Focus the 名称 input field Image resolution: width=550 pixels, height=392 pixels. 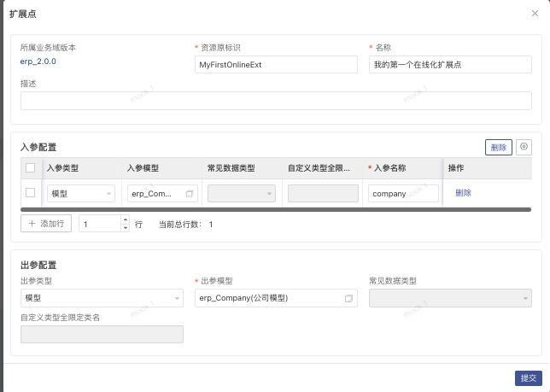[450, 65]
